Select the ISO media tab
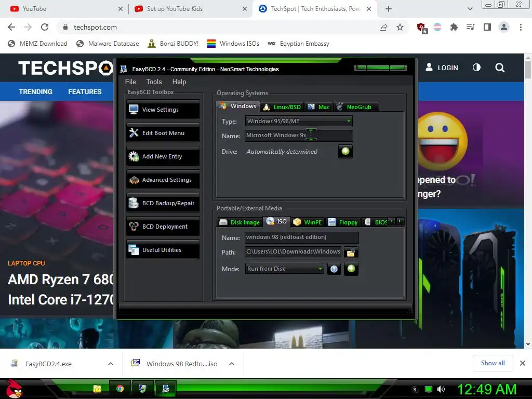This screenshot has width=532, height=399. tap(276, 221)
